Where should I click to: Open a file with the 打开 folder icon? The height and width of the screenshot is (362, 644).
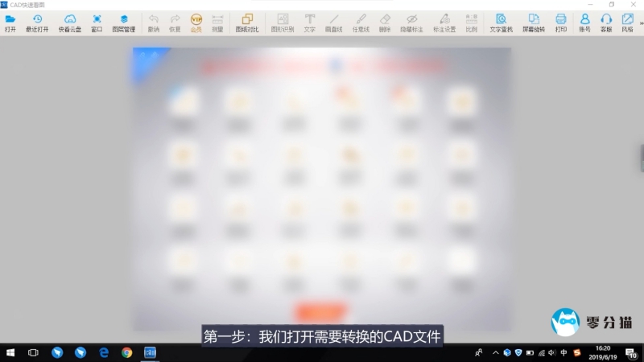(10, 23)
